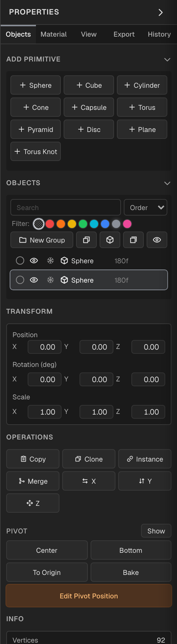This screenshot has height=644, width=177.
Task: Click the objects Search field
Action: pyautogui.click(x=66, y=207)
